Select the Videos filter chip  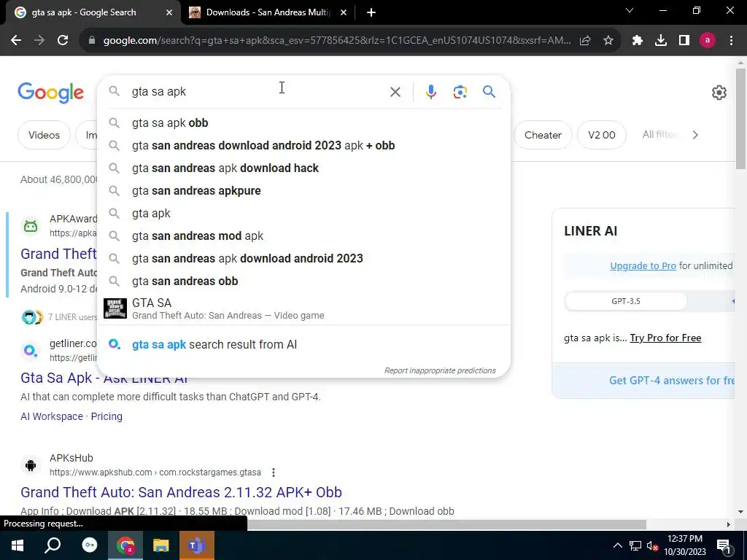[44, 135]
